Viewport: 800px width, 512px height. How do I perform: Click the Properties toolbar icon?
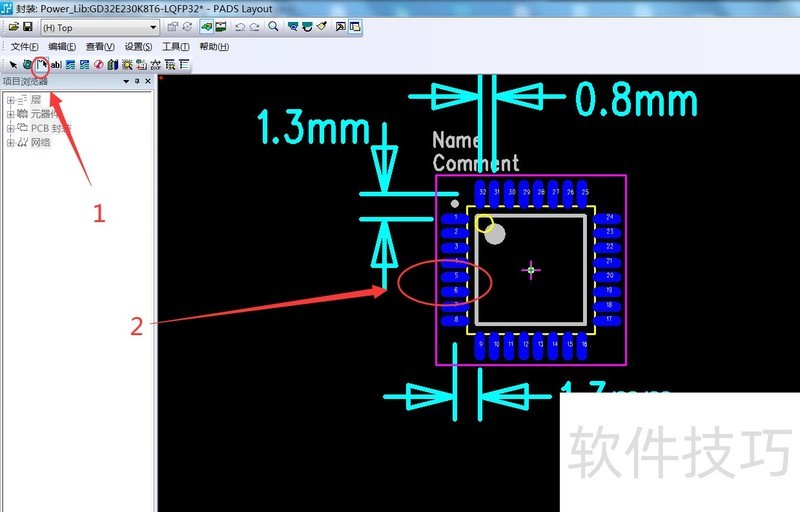[172, 27]
